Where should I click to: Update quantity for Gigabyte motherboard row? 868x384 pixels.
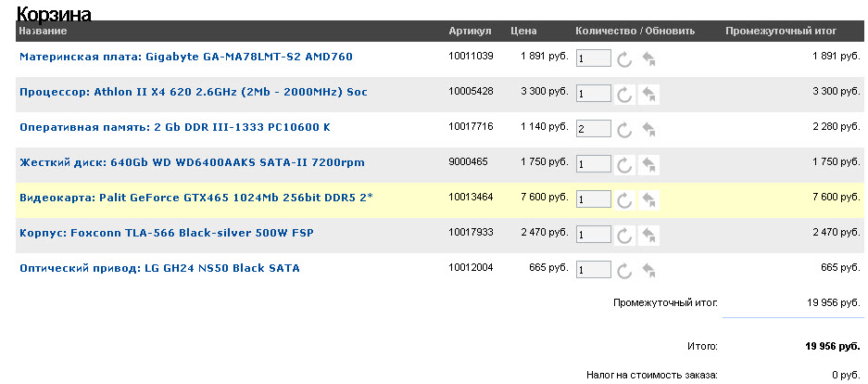624,59
